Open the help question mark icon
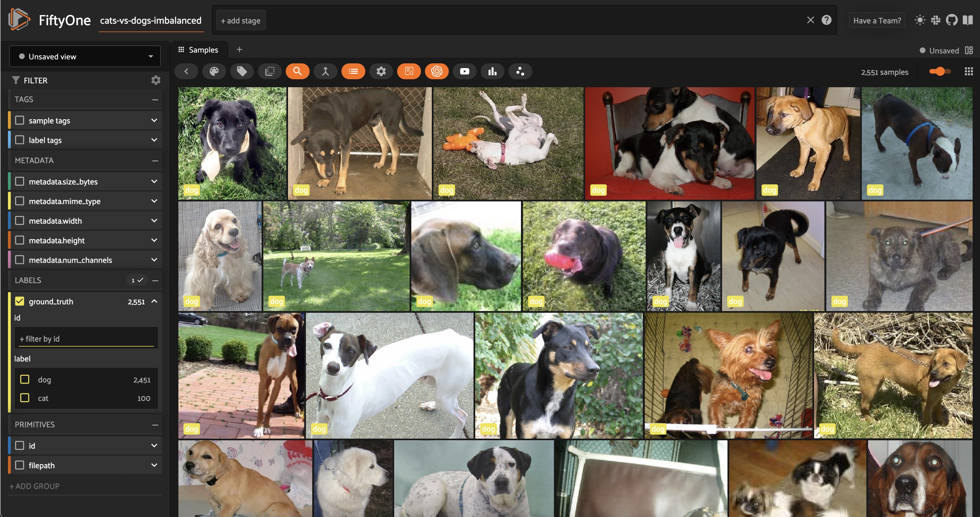The height and width of the screenshot is (517, 980). tap(826, 20)
